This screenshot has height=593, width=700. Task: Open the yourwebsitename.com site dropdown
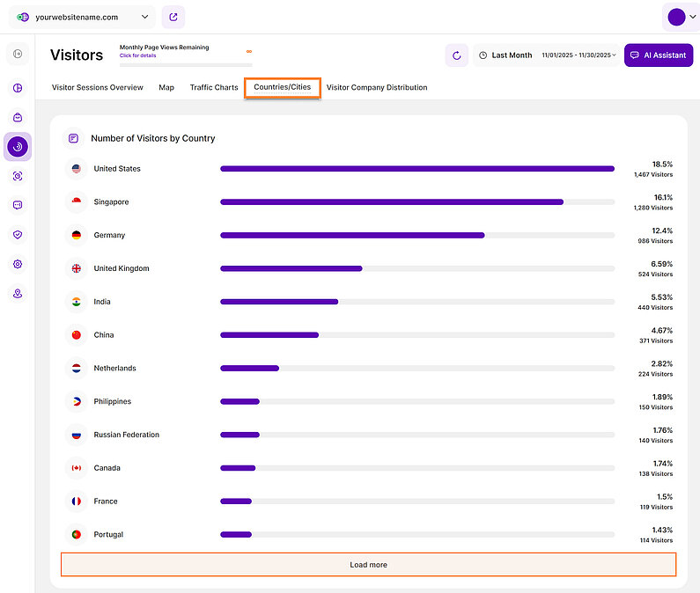[x=85, y=17]
